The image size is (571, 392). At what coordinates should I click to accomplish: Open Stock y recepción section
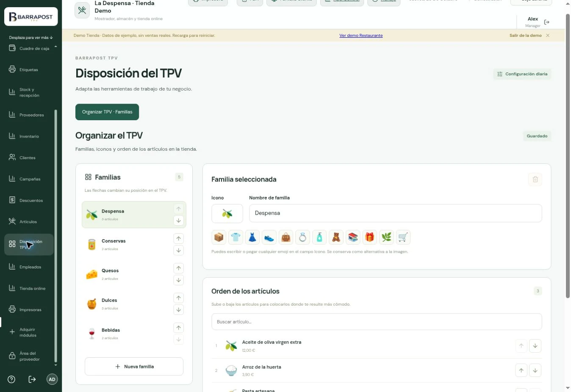29,92
